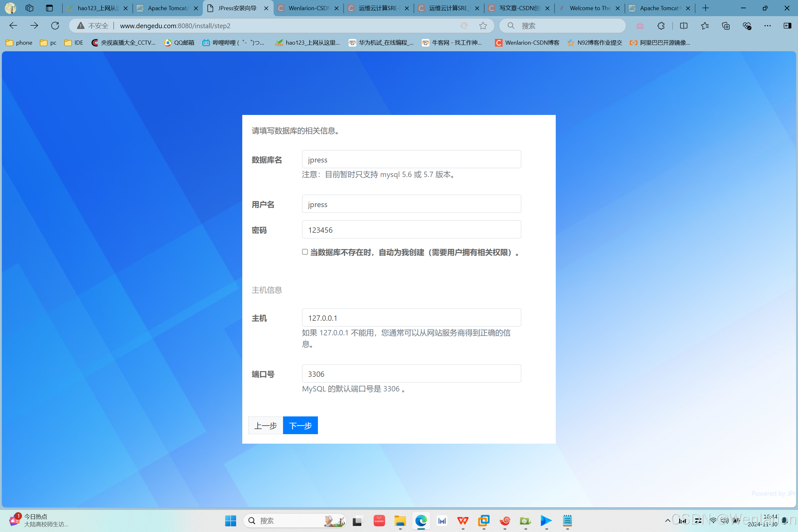This screenshot has height=532, width=798.
Task: Click the 下一步 next button
Action: coord(300,426)
